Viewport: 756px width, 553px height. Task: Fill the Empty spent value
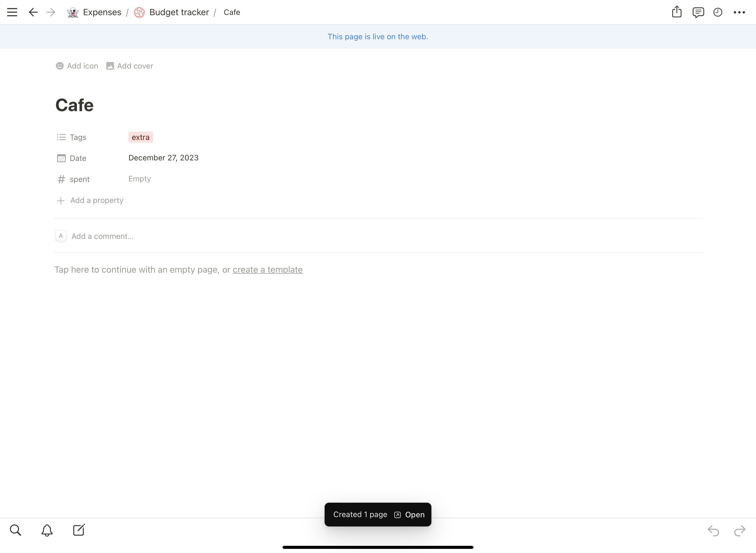(x=140, y=179)
